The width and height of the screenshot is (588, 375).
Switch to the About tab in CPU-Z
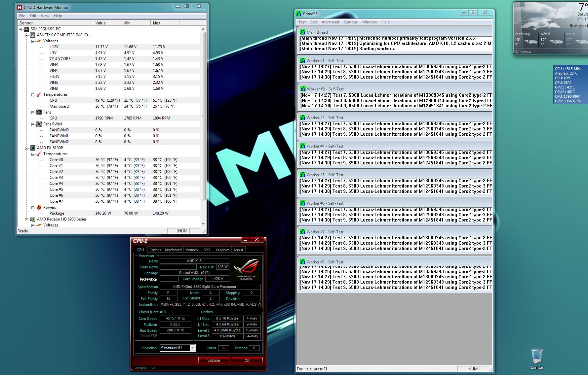pyautogui.click(x=238, y=250)
